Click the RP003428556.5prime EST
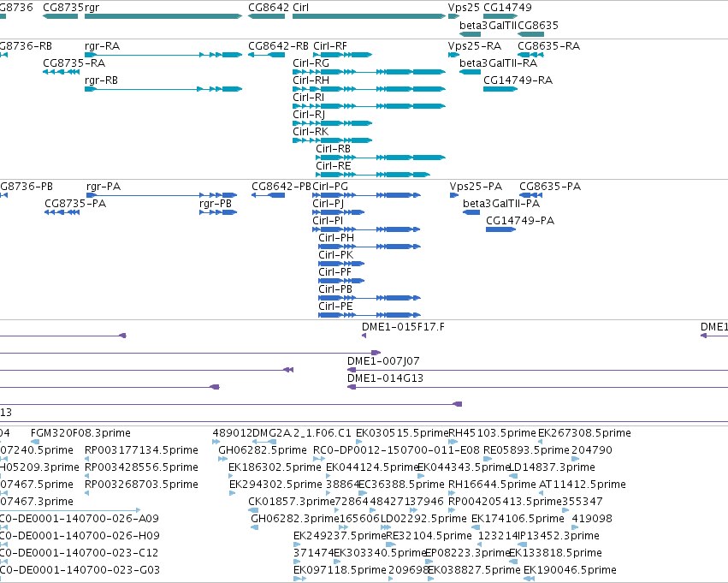This screenshot has height=583, width=728. click(x=86, y=476)
